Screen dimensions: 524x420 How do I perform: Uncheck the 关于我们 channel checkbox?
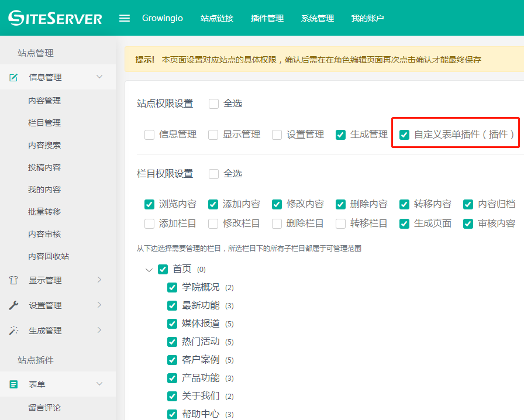coord(172,396)
